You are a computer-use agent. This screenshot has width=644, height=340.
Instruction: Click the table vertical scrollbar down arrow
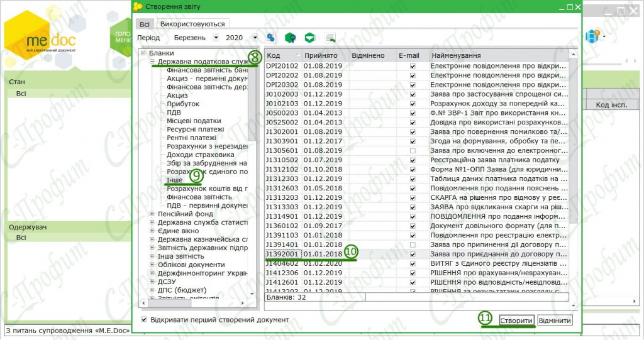(x=574, y=305)
